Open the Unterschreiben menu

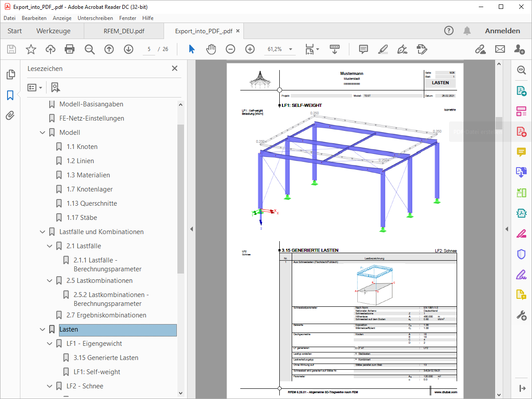[96, 18]
